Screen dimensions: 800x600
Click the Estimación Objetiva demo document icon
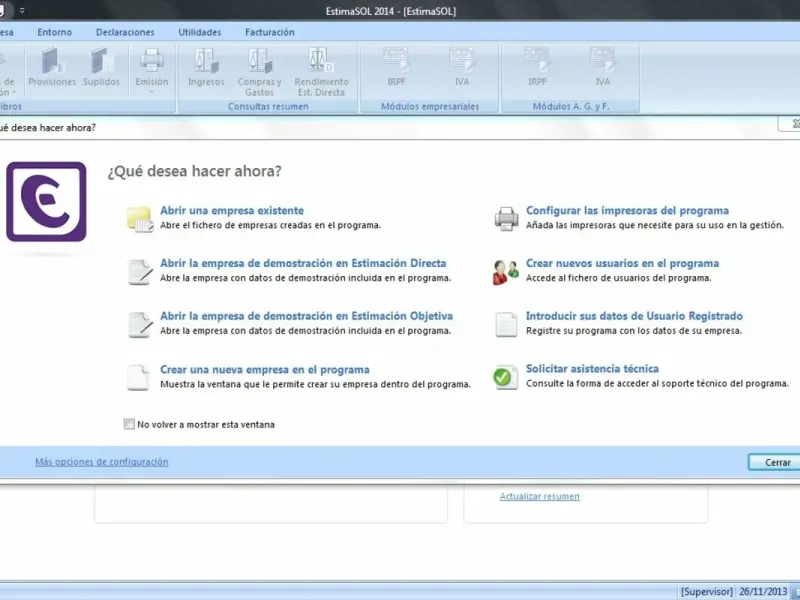tap(140, 324)
